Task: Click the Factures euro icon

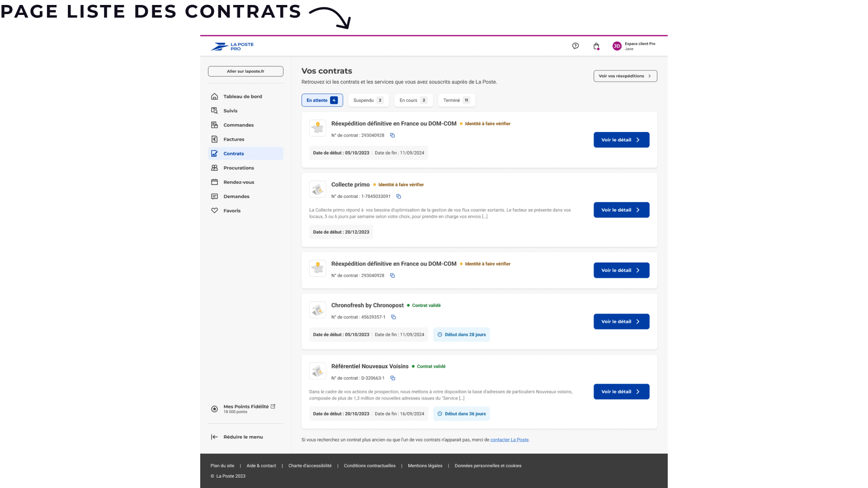Action: (215, 139)
